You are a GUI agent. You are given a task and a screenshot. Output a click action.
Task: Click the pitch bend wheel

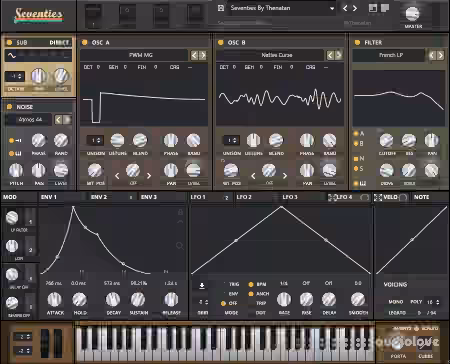(x=45, y=343)
